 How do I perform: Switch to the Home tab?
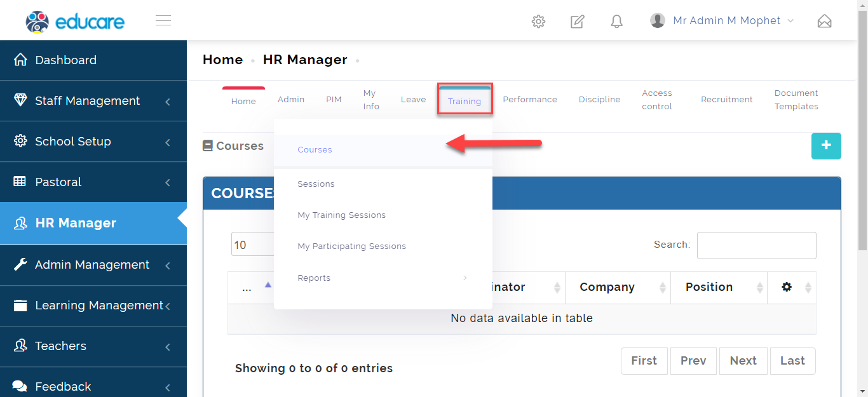click(243, 100)
